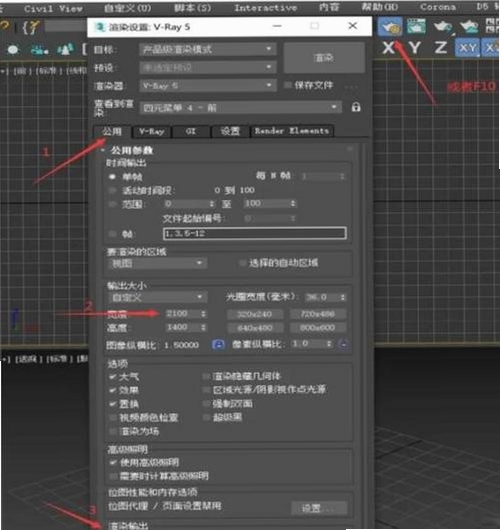Open the 自定义(U) customize menu
The width and height of the screenshot is (500, 530).
[127, 8]
